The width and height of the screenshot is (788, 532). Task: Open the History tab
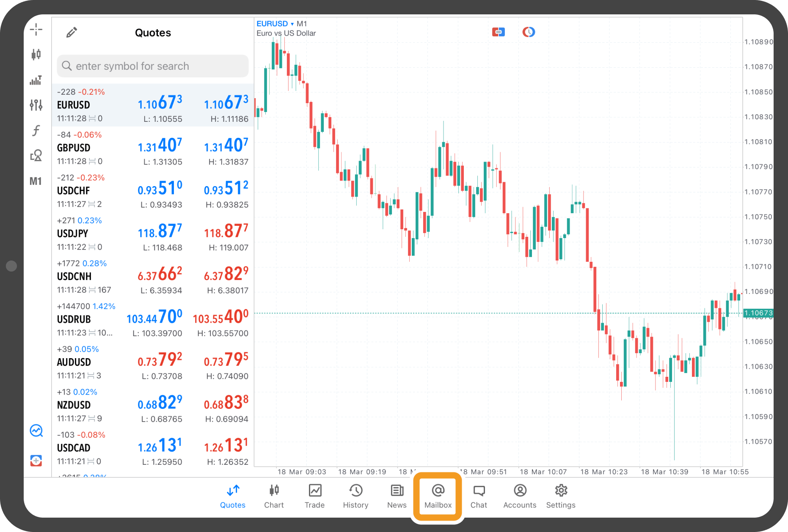tap(355, 496)
